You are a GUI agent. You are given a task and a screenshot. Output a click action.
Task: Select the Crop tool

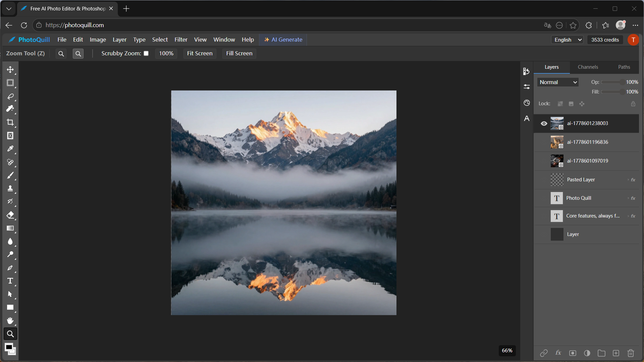coord(10,122)
